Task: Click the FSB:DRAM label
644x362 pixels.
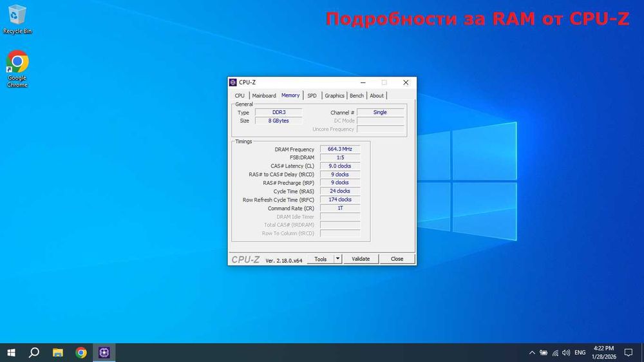Action: coord(302,158)
